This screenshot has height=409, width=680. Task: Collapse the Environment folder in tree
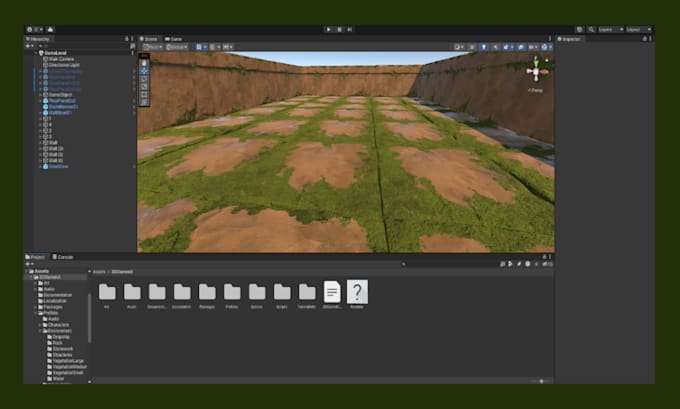(40, 331)
